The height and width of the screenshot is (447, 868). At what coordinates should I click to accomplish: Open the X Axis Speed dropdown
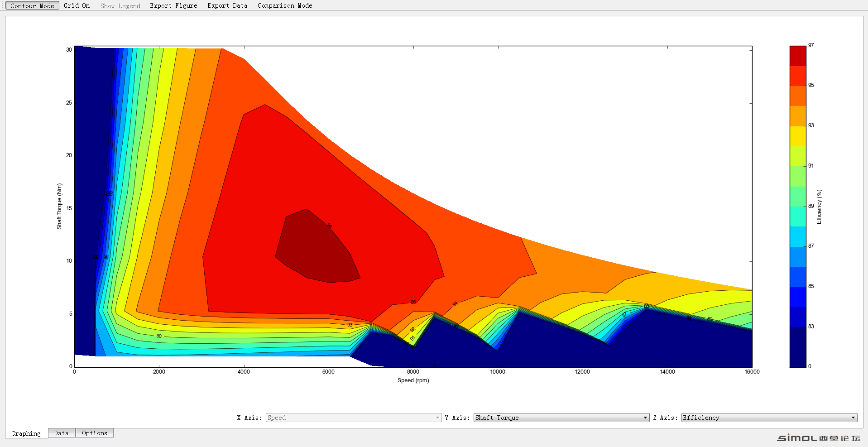coord(354,418)
